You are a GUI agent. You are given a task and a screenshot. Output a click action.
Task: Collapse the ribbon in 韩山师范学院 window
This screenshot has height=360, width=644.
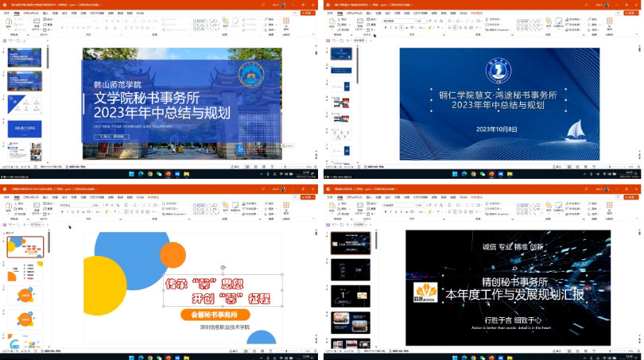pyautogui.click(x=313, y=34)
